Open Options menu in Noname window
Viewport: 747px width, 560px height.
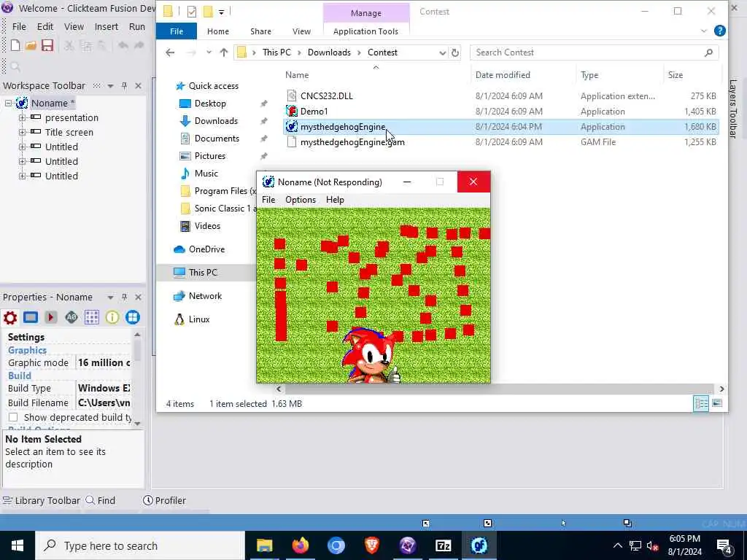(x=301, y=200)
